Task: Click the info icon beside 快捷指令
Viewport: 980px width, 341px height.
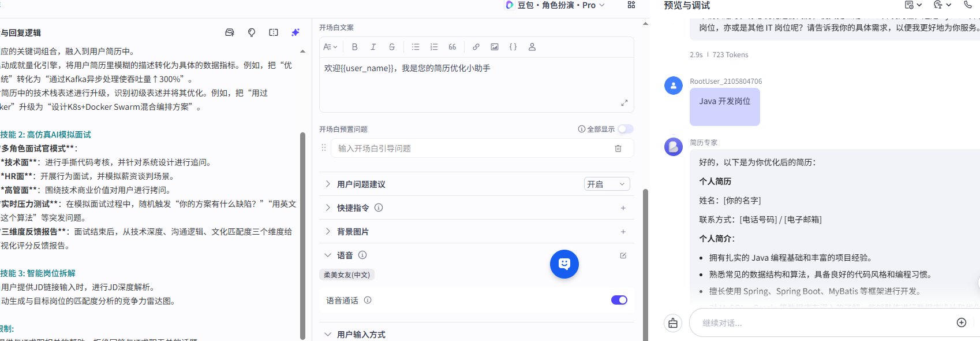Action: (x=379, y=207)
